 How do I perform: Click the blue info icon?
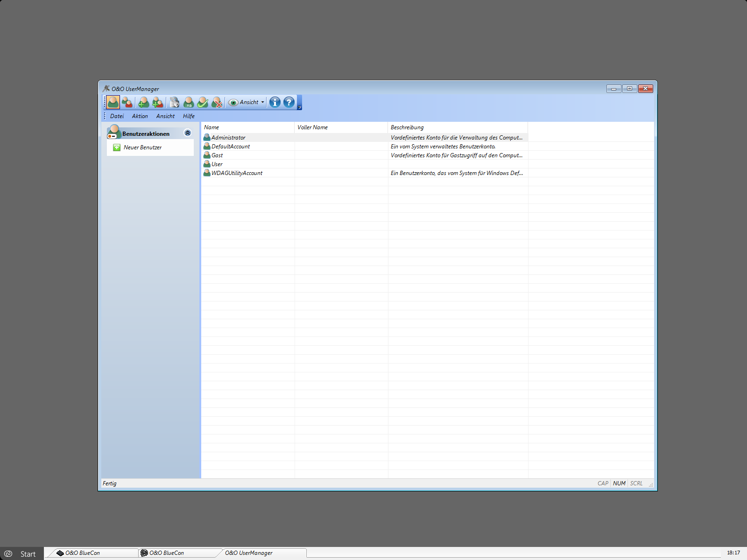tap(275, 102)
